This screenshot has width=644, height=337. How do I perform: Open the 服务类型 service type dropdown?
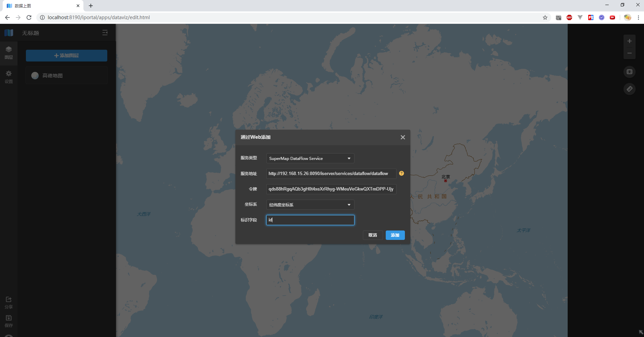(310, 158)
